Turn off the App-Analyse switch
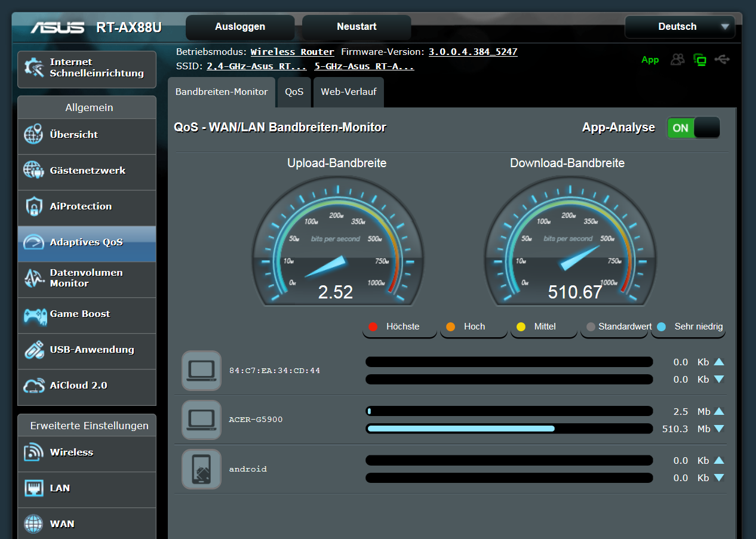756x539 pixels. point(693,128)
